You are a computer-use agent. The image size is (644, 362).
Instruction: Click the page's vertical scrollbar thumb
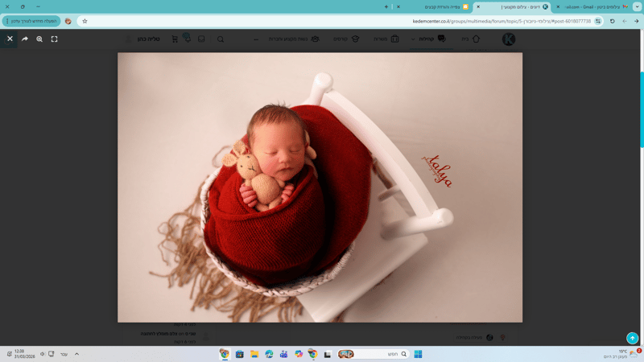(642, 109)
